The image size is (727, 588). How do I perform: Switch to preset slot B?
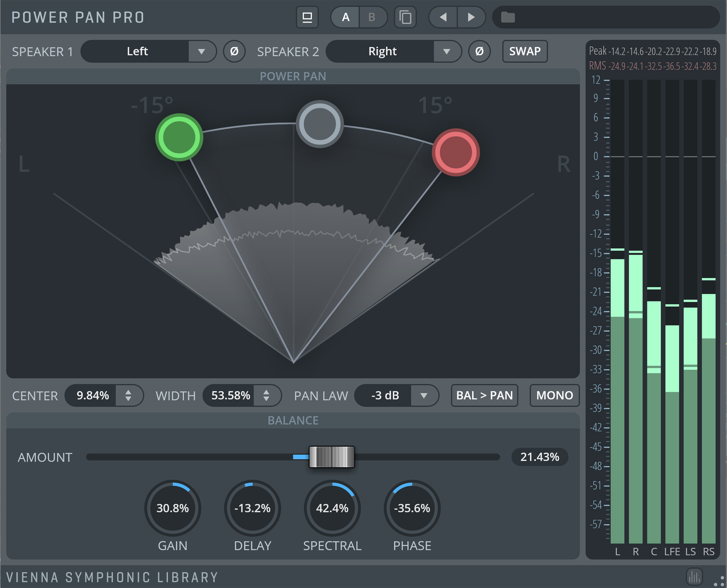coord(372,17)
